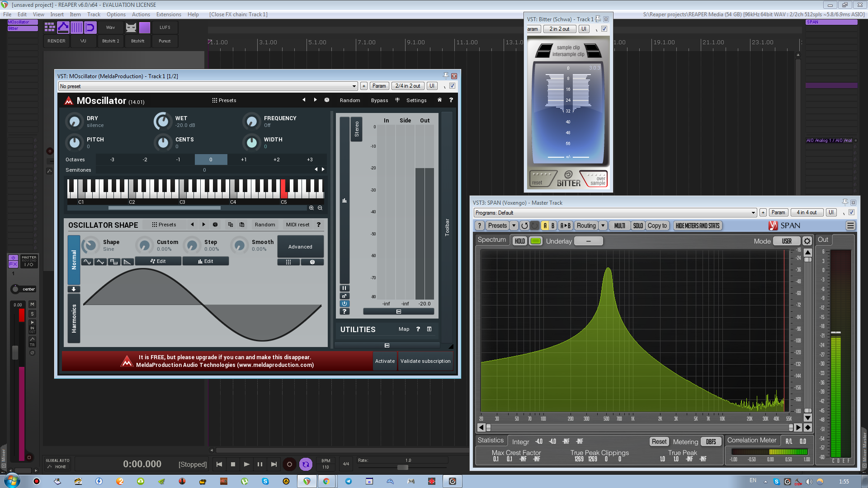Screen dimensions: 868x488
Task: Paste oscillator shape settings icon
Action: point(242,225)
